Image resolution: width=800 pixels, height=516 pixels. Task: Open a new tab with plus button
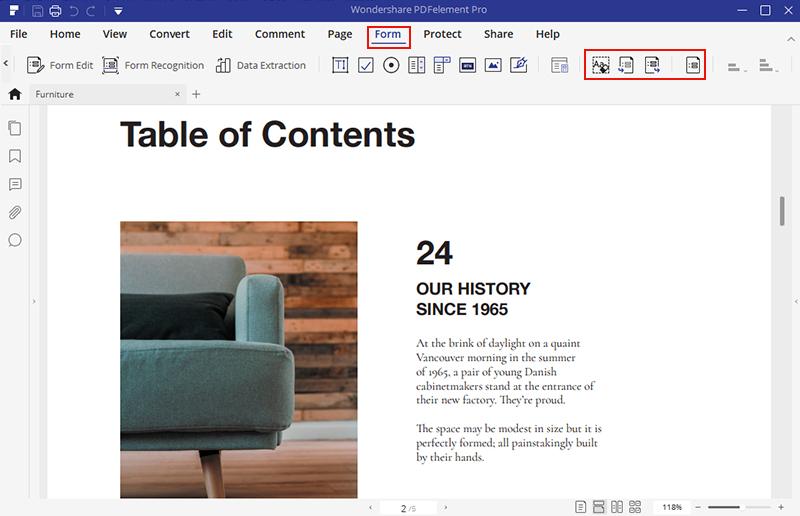click(x=196, y=94)
